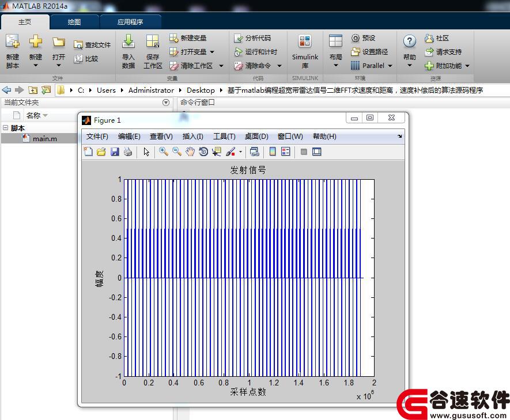Expand the Open (打开) dropdown arrow
Image resolution: width=510 pixels, height=420 pixels.
(x=59, y=65)
